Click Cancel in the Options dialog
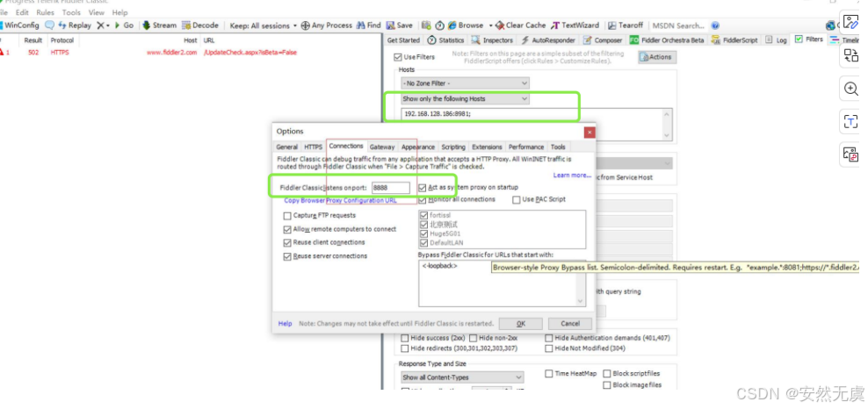 (x=569, y=324)
